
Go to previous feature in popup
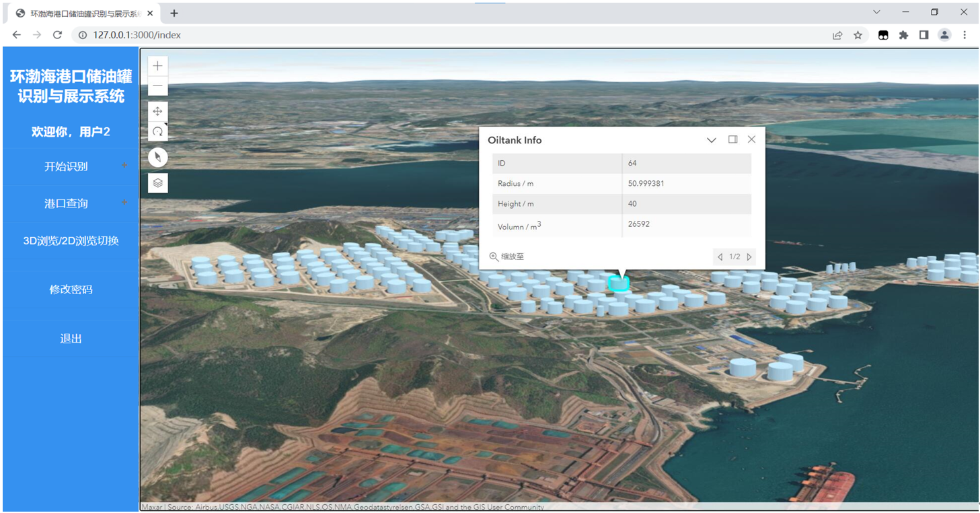720,256
